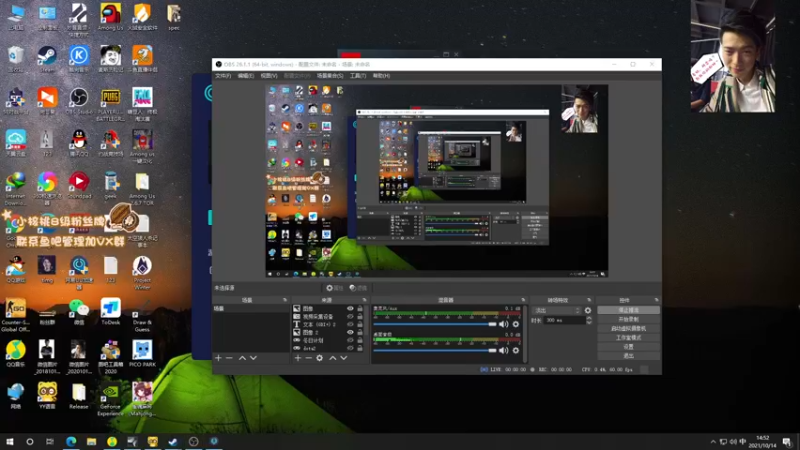Open QQ penguin desktop shortcut
This screenshot has height=450, width=800.
79,143
